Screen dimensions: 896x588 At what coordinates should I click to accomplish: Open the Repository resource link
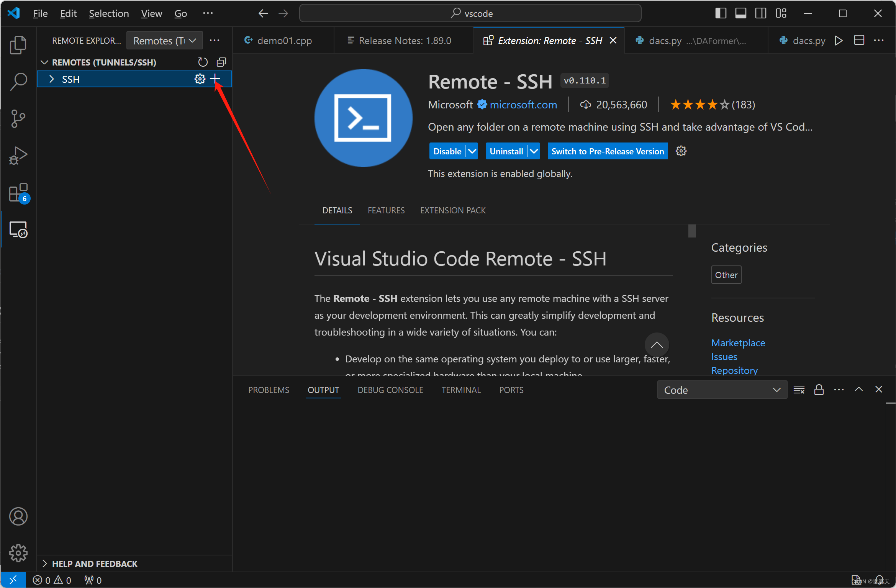[x=734, y=370]
